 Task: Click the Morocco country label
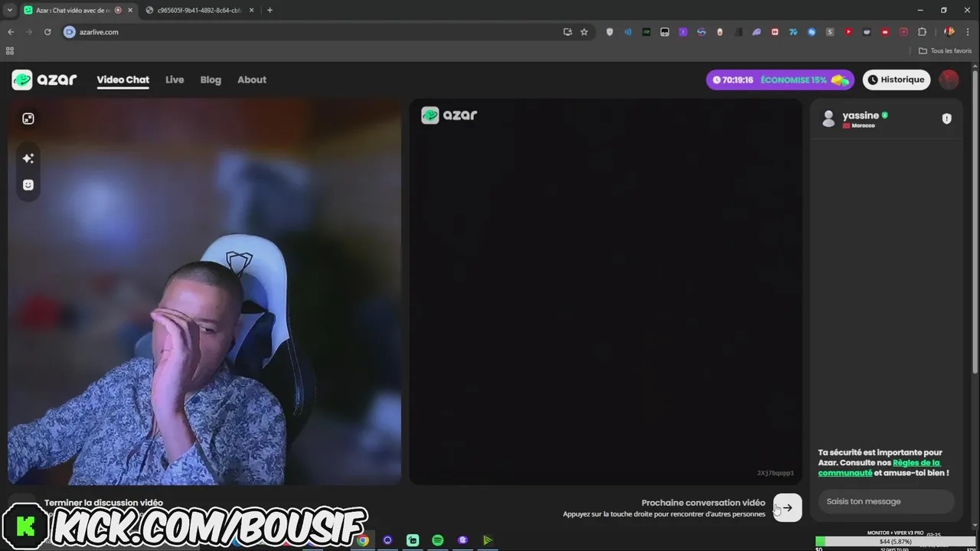click(863, 126)
